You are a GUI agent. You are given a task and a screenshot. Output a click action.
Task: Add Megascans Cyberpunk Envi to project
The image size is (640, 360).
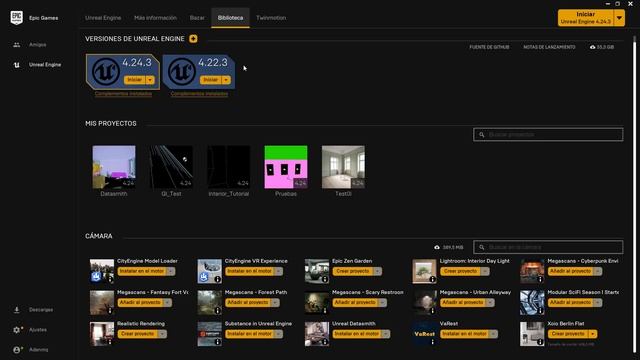click(570, 271)
